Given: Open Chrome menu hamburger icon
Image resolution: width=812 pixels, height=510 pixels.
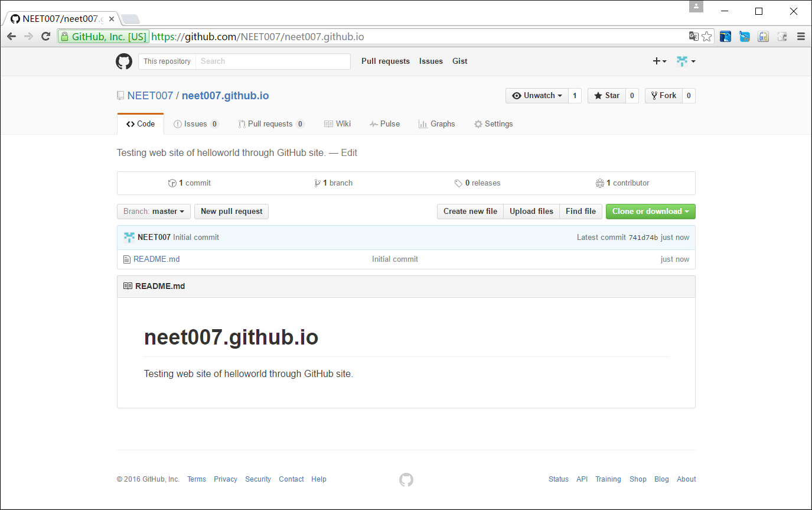Looking at the screenshot, I should tap(801, 37).
